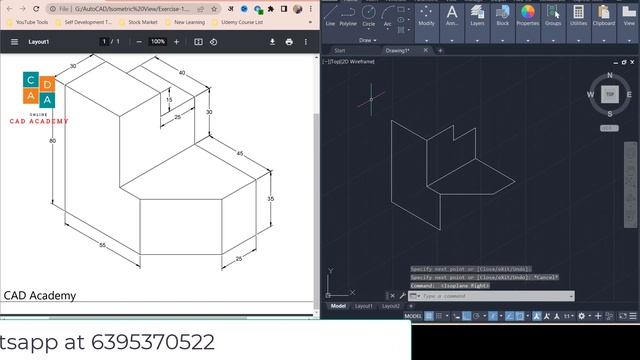640x360 pixels.
Task: Bookmark this page with star icon
Action: tap(214, 9)
